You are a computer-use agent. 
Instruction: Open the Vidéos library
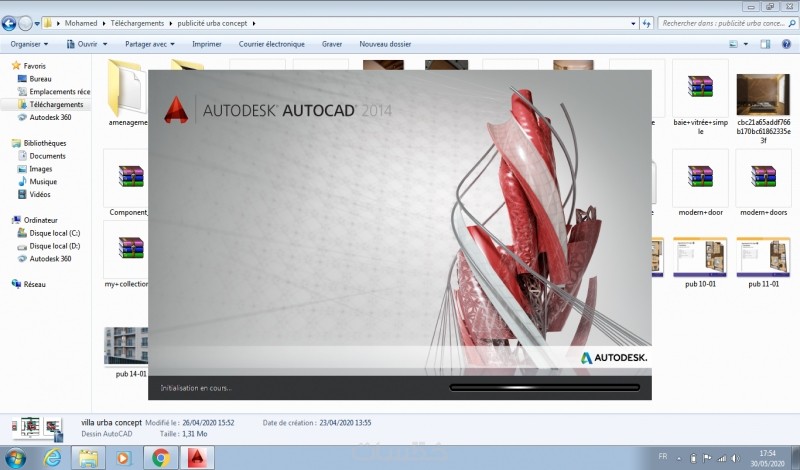pos(34,194)
